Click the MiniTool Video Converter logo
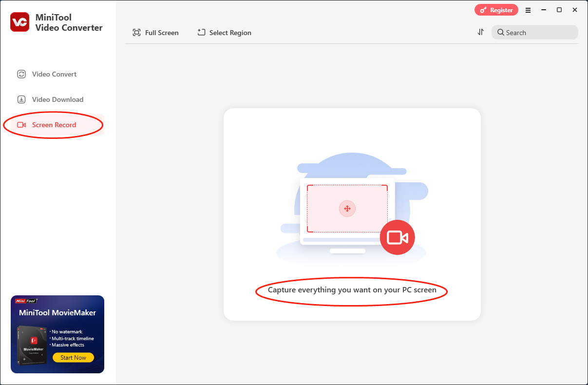This screenshot has height=385, width=588. (19, 22)
